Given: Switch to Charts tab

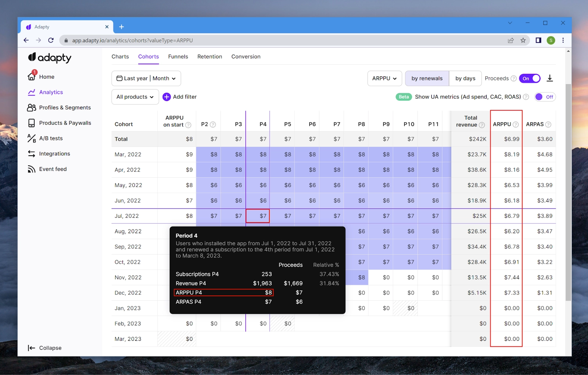Looking at the screenshot, I should point(120,57).
